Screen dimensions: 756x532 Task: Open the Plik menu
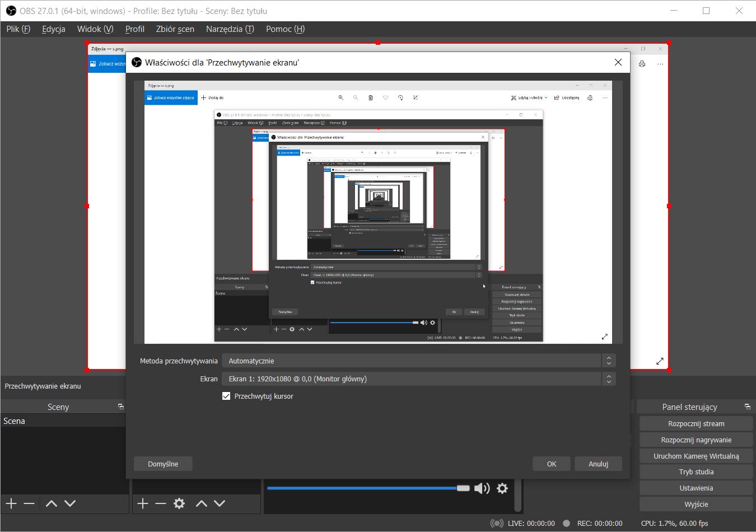(x=18, y=29)
